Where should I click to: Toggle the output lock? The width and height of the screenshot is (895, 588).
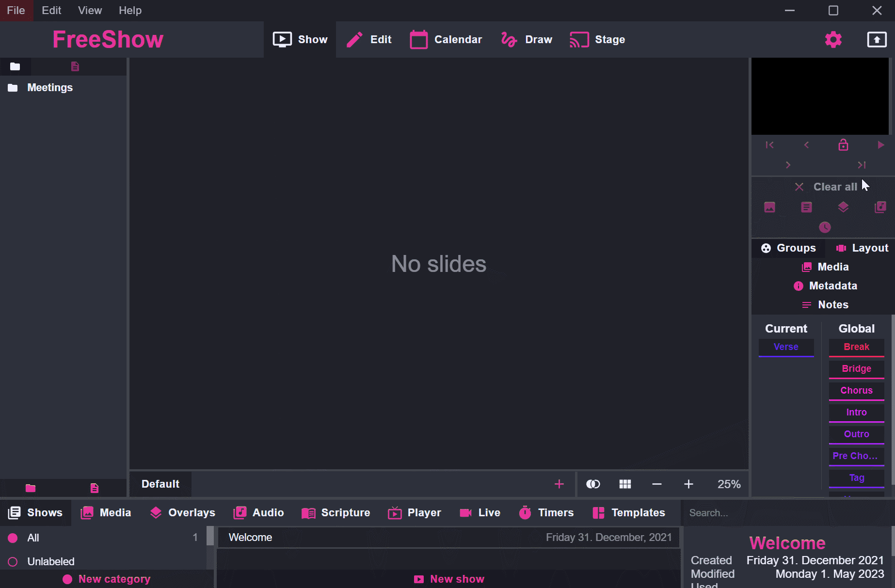click(843, 144)
